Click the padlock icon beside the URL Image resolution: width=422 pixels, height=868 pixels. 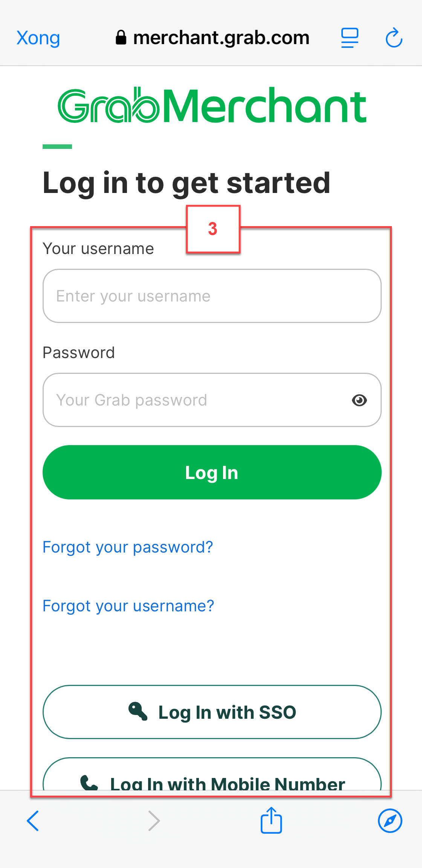coord(121,37)
